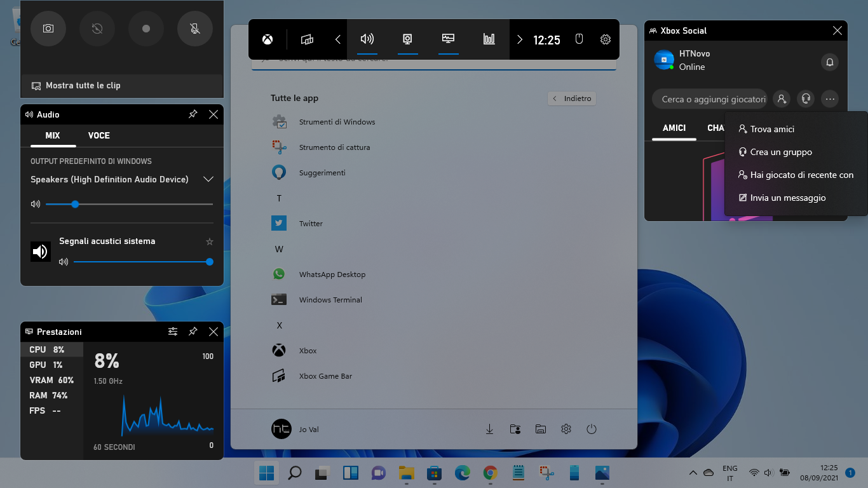This screenshot has width=868, height=488.
Task: Click the CPU performance graph
Action: [x=168, y=416]
